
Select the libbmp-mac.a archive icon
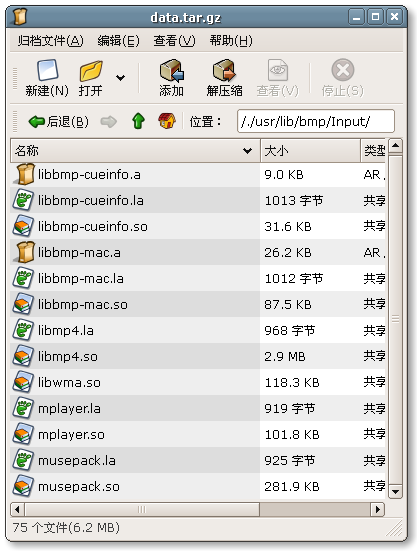(x=24, y=252)
